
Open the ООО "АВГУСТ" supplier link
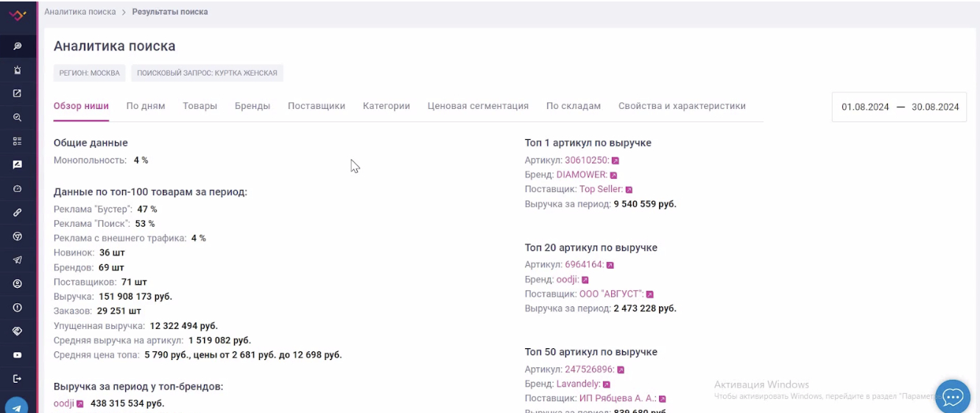[x=611, y=294]
